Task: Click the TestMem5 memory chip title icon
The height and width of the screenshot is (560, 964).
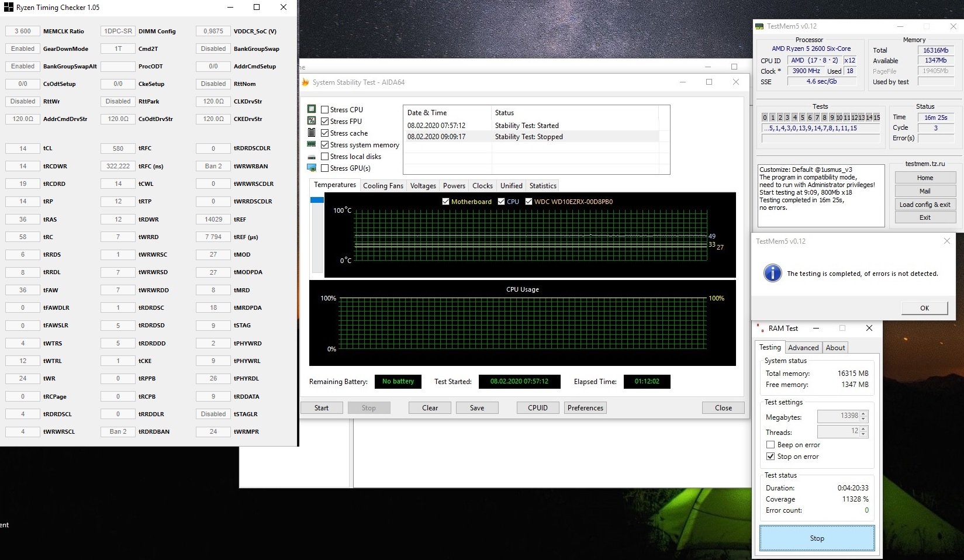Action: point(759,26)
